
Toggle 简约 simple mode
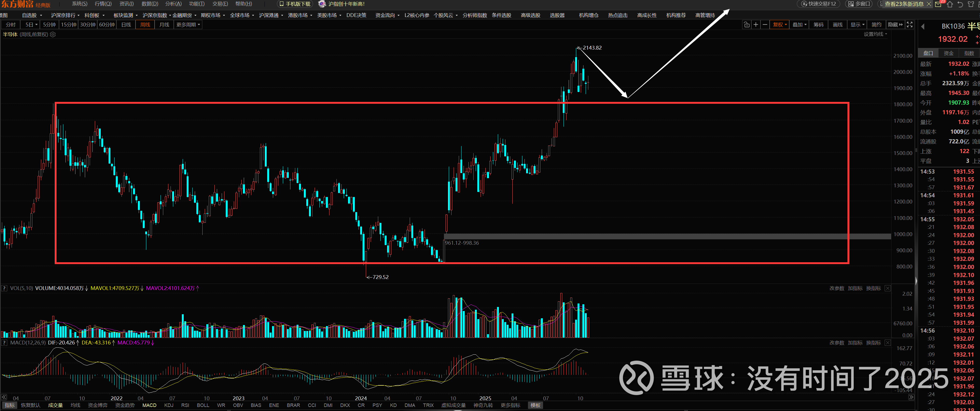pos(876,25)
